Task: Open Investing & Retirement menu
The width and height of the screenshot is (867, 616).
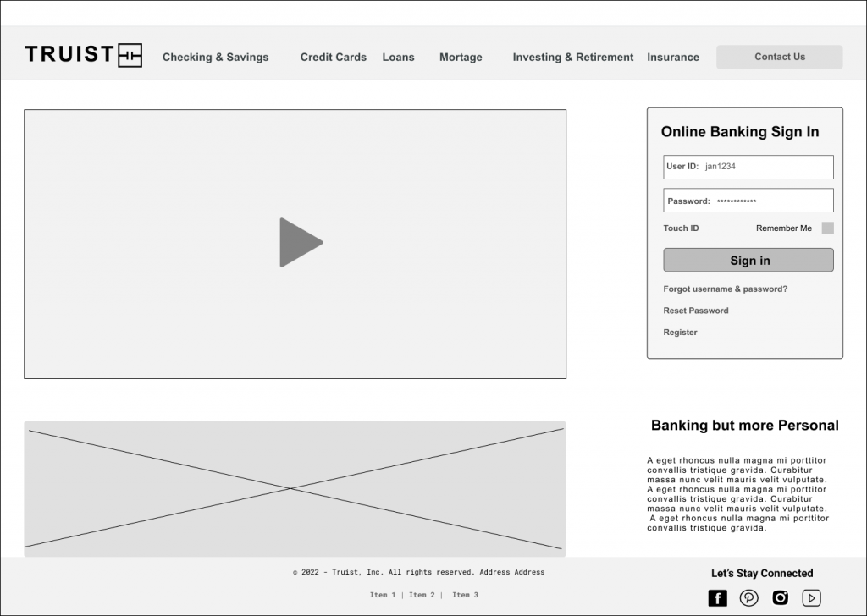Action: [572, 58]
